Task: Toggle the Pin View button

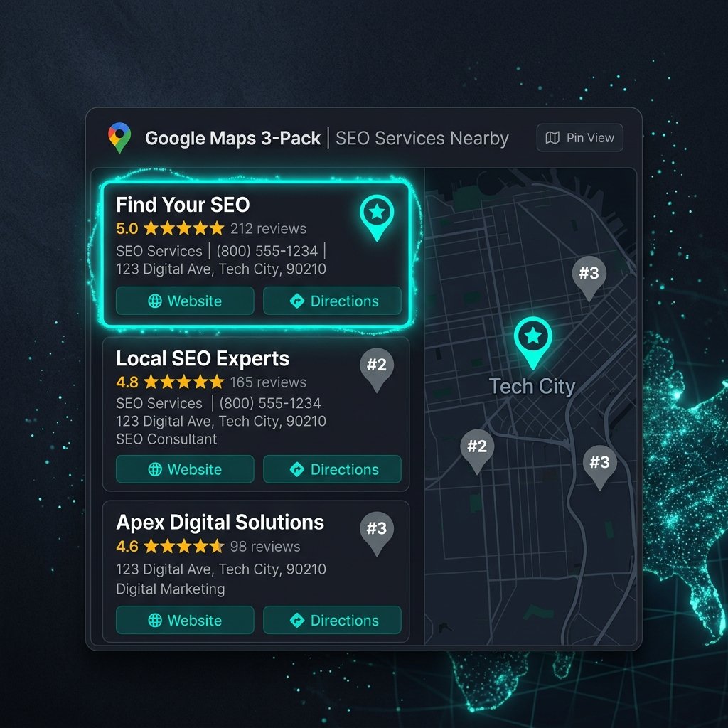Action: point(579,138)
